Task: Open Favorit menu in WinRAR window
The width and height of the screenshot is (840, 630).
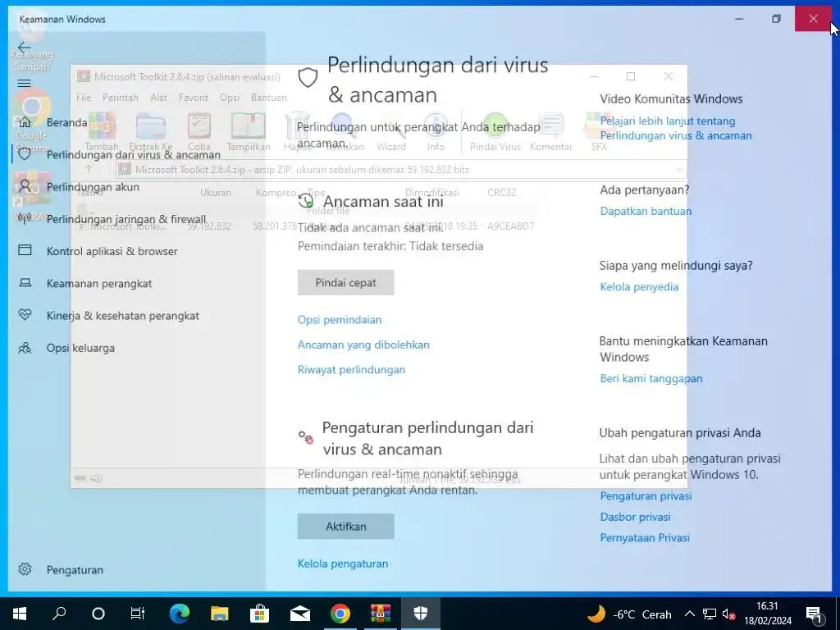Action: (x=194, y=98)
